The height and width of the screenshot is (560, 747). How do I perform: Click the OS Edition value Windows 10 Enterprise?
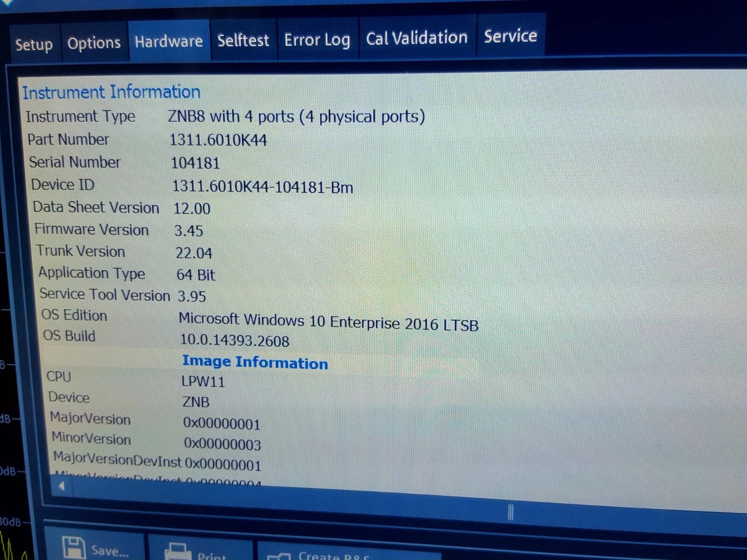pos(329,322)
